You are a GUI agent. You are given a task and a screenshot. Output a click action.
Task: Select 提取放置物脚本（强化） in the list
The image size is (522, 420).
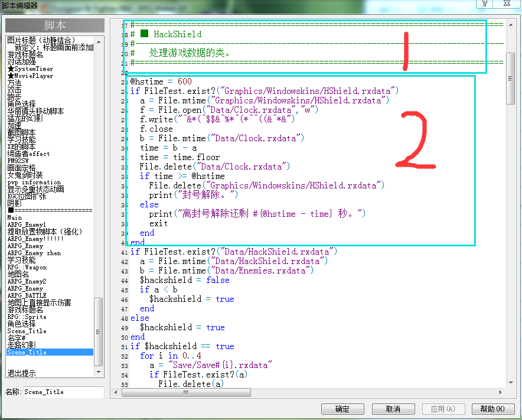coord(45,232)
